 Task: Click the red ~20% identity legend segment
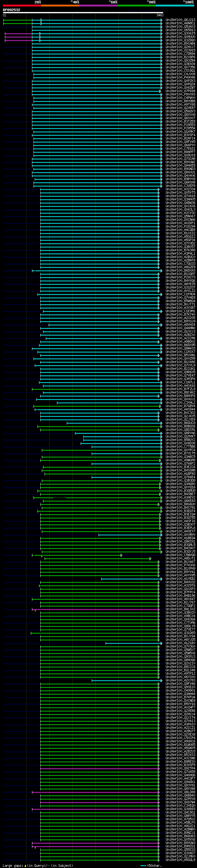(x=22, y=6)
